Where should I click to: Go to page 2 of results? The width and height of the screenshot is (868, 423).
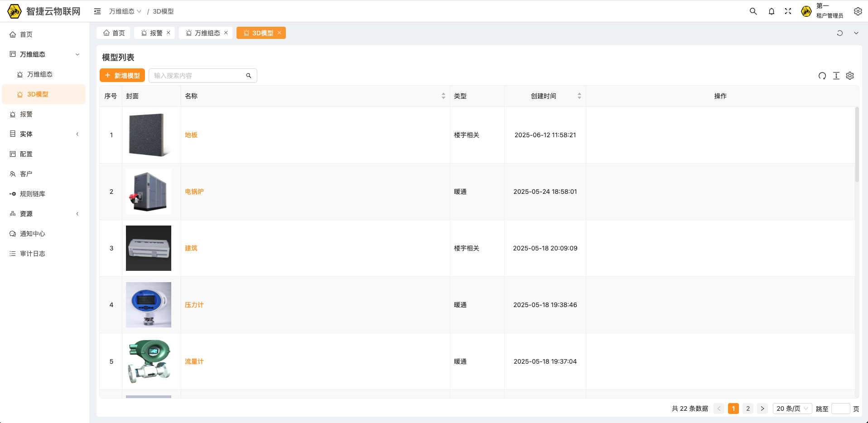[748, 409]
